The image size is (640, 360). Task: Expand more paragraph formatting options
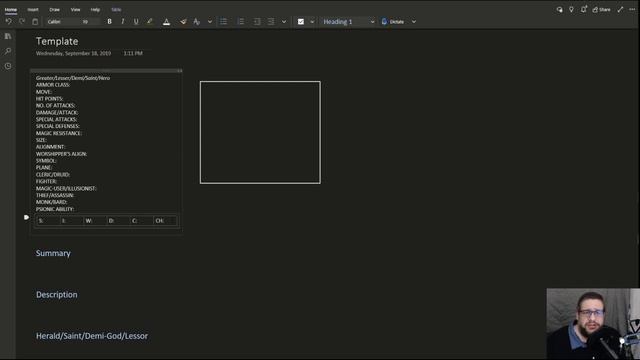284,22
